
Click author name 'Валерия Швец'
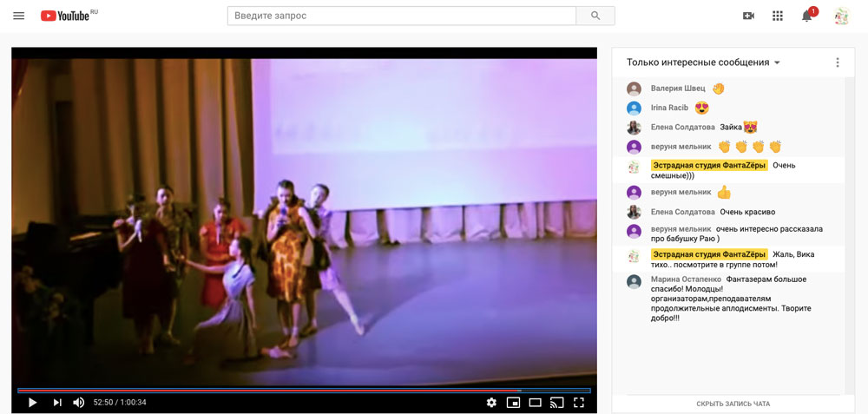[x=678, y=89]
